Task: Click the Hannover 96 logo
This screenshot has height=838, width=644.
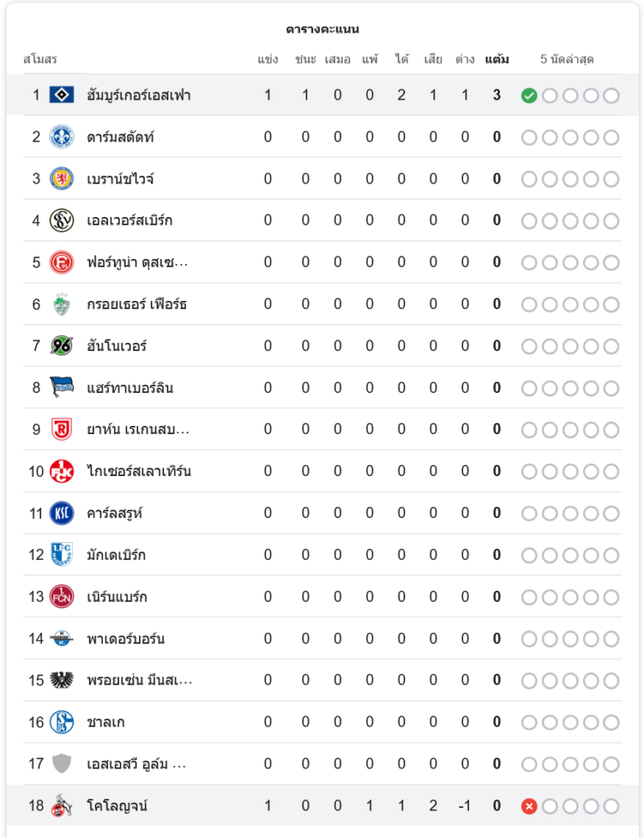Action: 62,345
